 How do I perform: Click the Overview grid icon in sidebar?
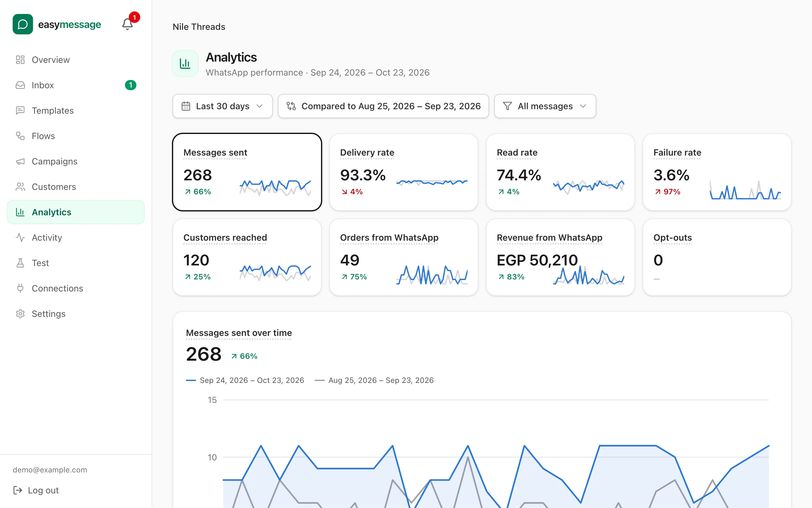(x=21, y=60)
